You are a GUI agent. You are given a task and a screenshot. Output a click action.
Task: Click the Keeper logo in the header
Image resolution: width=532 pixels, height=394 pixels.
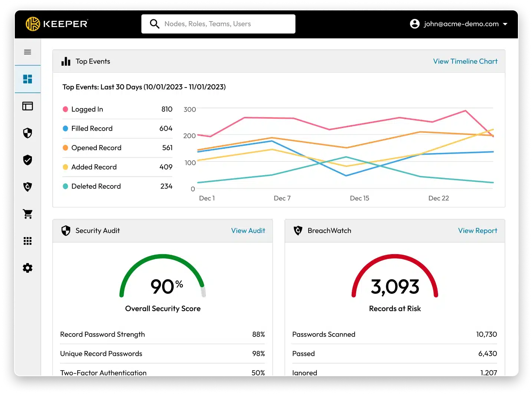pyautogui.click(x=57, y=24)
